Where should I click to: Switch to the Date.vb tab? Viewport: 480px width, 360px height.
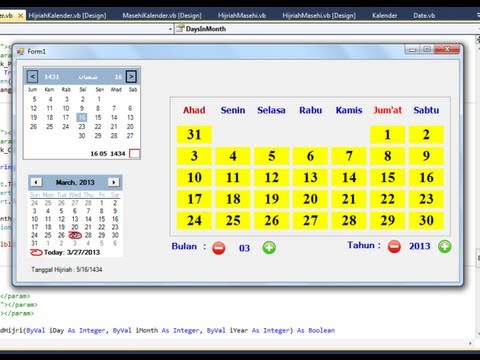point(424,15)
